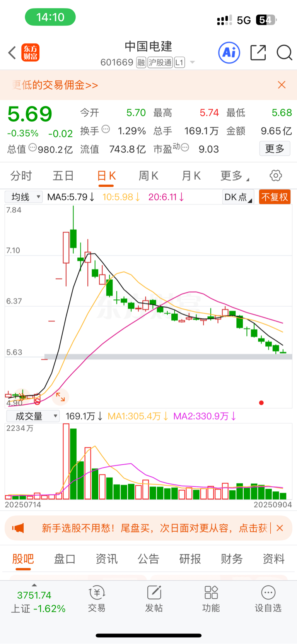The height and width of the screenshot is (644, 297).
Task: Open the 功能 functions icon
Action: click(x=211, y=599)
